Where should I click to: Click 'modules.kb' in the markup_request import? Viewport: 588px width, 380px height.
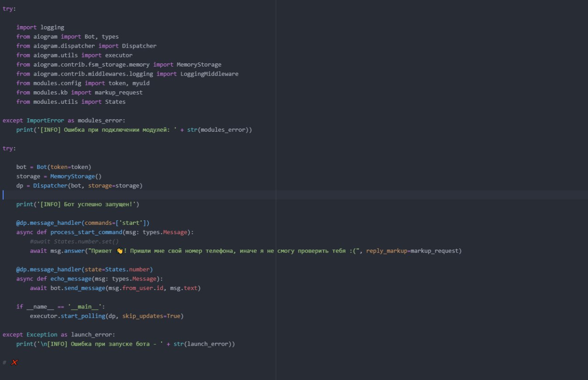[51, 92]
